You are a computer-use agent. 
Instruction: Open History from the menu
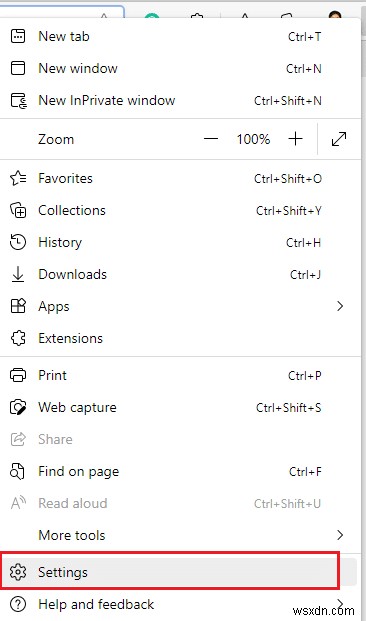point(181,242)
